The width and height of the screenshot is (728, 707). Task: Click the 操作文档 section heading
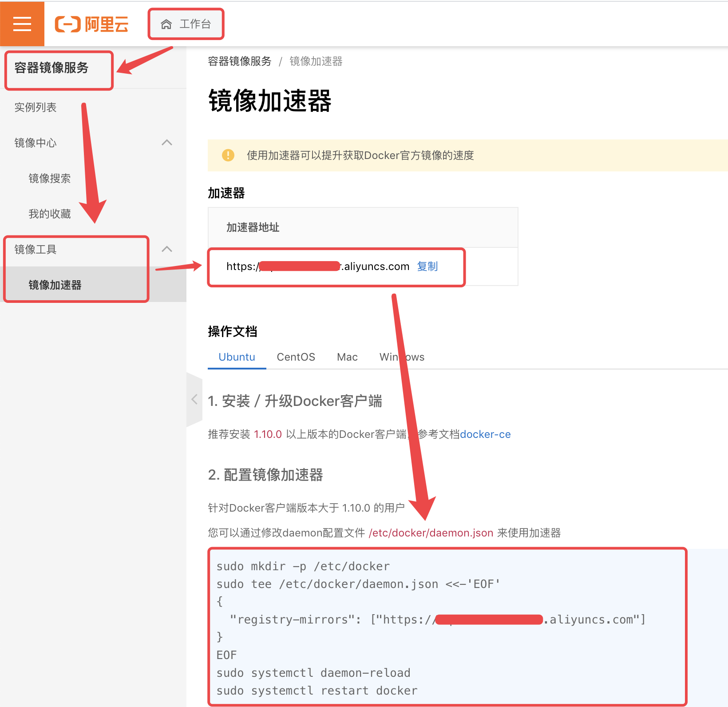click(x=233, y=332)
